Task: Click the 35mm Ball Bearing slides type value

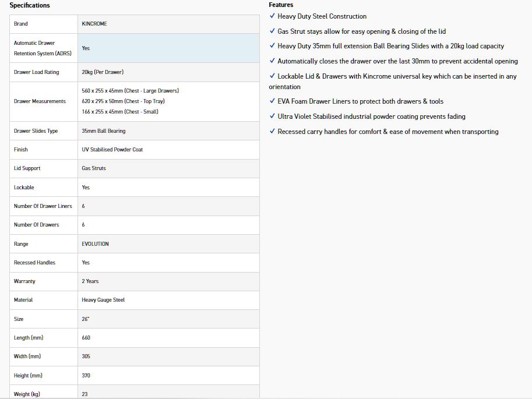Action: click(x=104, y=131)
